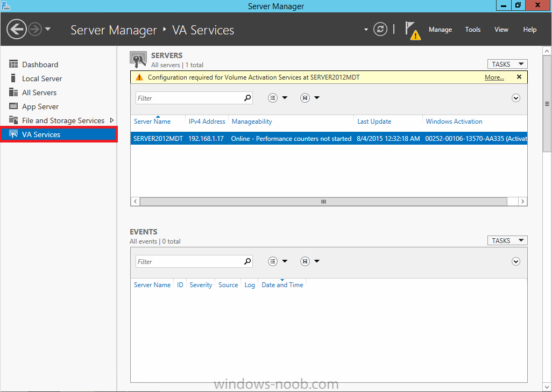552x392 pixels.
Task: Open the Help menu
Action: point(529,30)
